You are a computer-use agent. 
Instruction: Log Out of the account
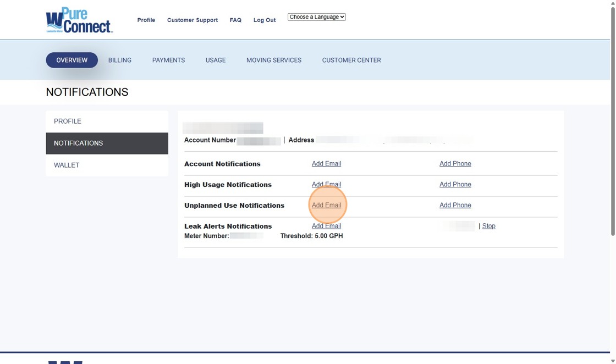pyautogui.click(x=264, y=20)
